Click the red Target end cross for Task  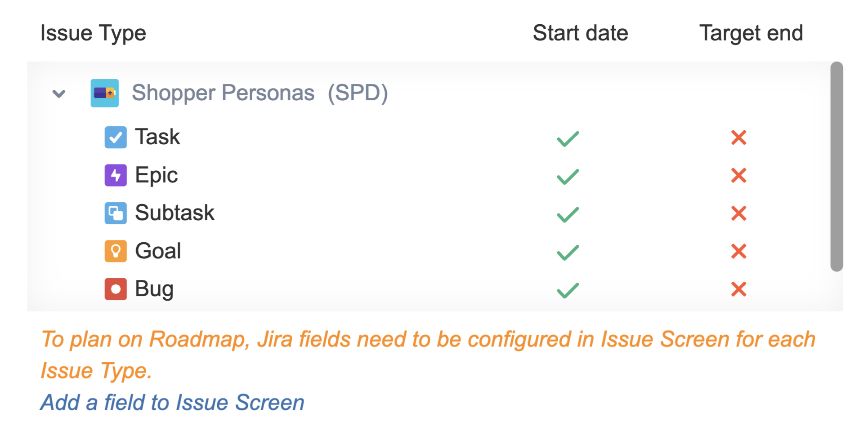tap(738, 138)
